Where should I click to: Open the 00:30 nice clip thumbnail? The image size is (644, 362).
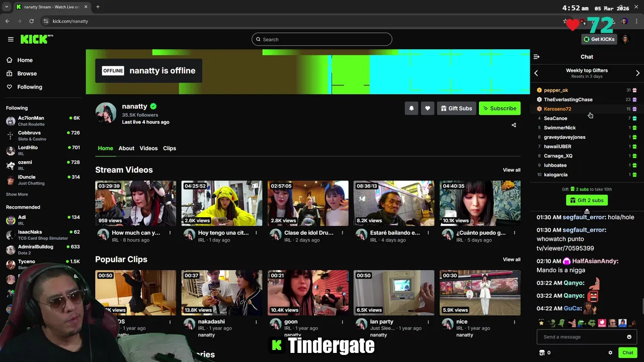point(480,293)
